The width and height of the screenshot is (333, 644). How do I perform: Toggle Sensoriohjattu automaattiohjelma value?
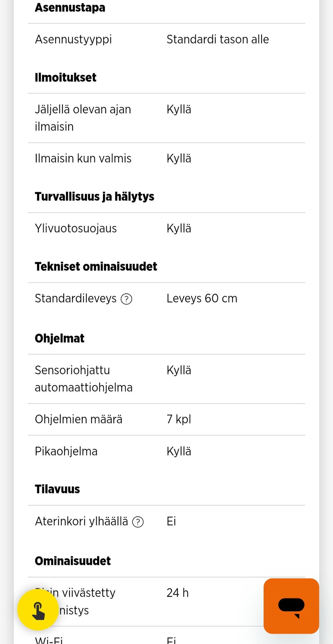179,370
